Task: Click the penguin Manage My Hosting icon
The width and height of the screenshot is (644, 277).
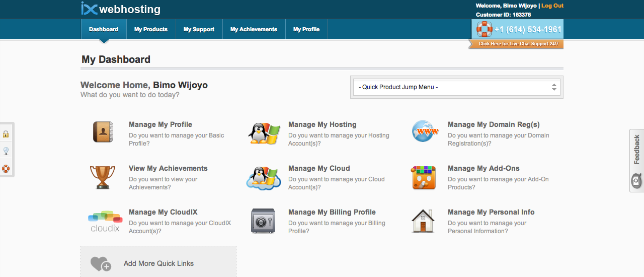Action: pyautogui.click(x=264, y=133)
